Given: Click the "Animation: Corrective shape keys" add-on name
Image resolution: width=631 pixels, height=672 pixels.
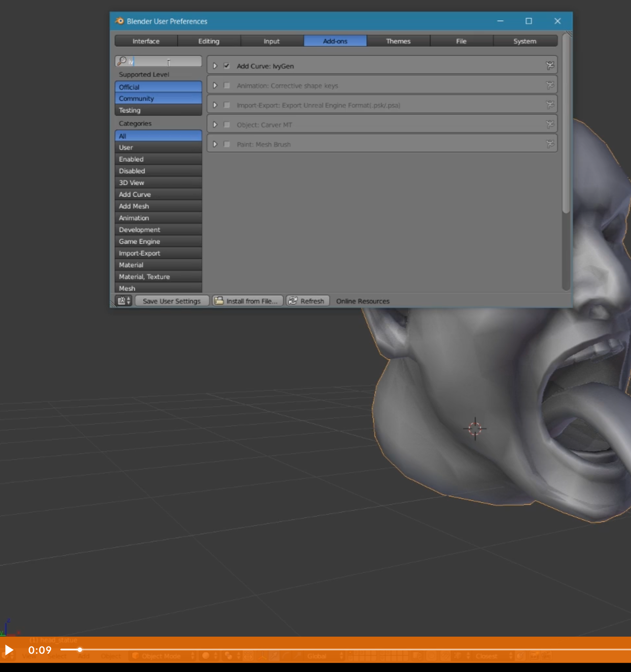Looking at the screenshot, I should coord(287,86).
